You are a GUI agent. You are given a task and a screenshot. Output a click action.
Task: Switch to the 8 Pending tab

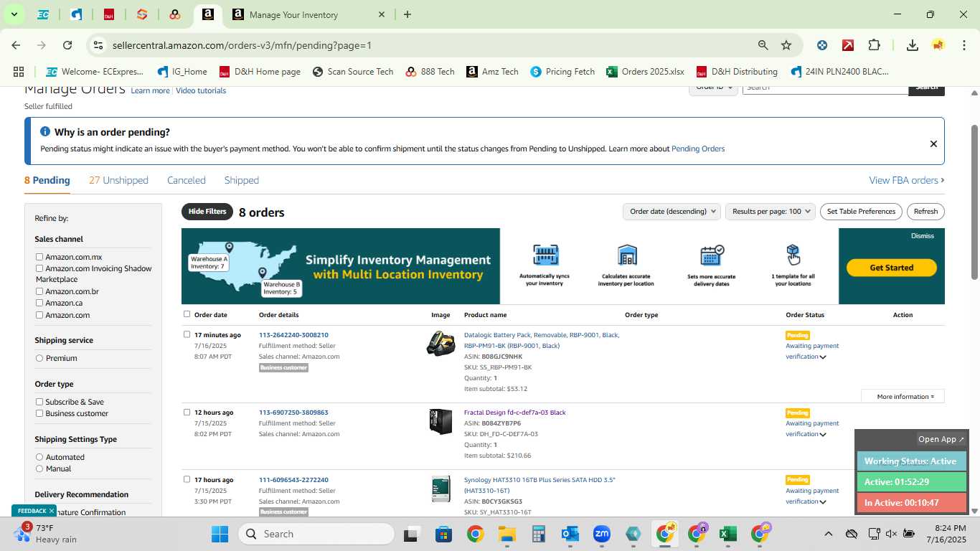(x=47, y=180)
